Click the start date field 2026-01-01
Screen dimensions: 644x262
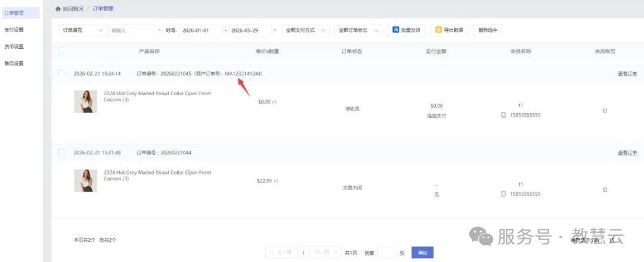click(201, 30)
